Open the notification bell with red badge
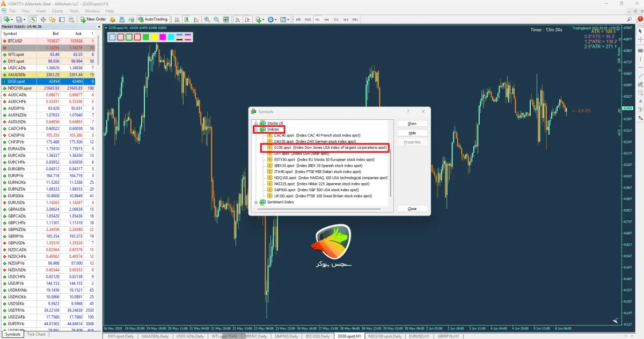This screenshot has width=644, height=339. tap(639, 19)
